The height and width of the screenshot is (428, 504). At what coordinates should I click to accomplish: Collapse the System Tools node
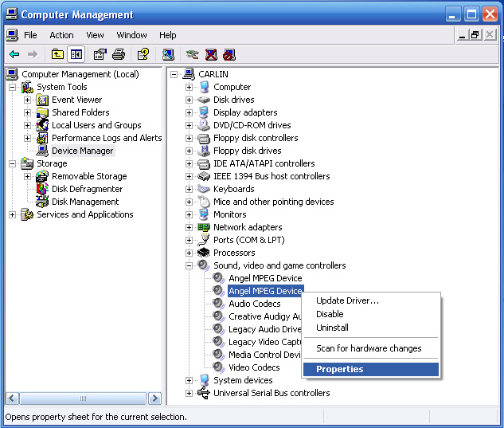tap(12, 87)
